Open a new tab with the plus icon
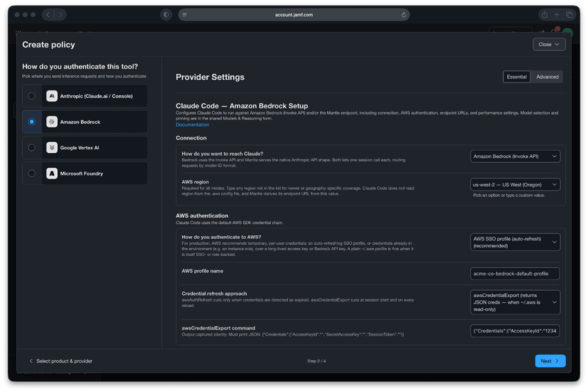 click(557, 14)
